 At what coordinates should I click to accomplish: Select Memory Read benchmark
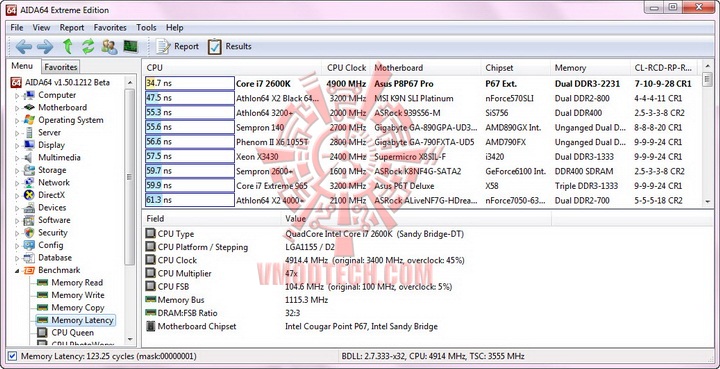[x=77, y=282]
